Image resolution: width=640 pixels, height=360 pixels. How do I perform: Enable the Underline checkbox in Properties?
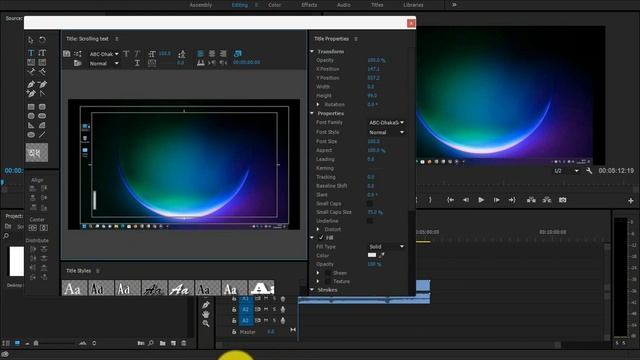[x=370, y=221]
